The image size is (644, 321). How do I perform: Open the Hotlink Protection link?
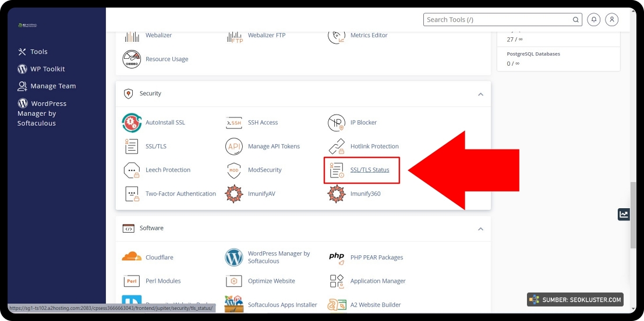[x=374, y=146]
